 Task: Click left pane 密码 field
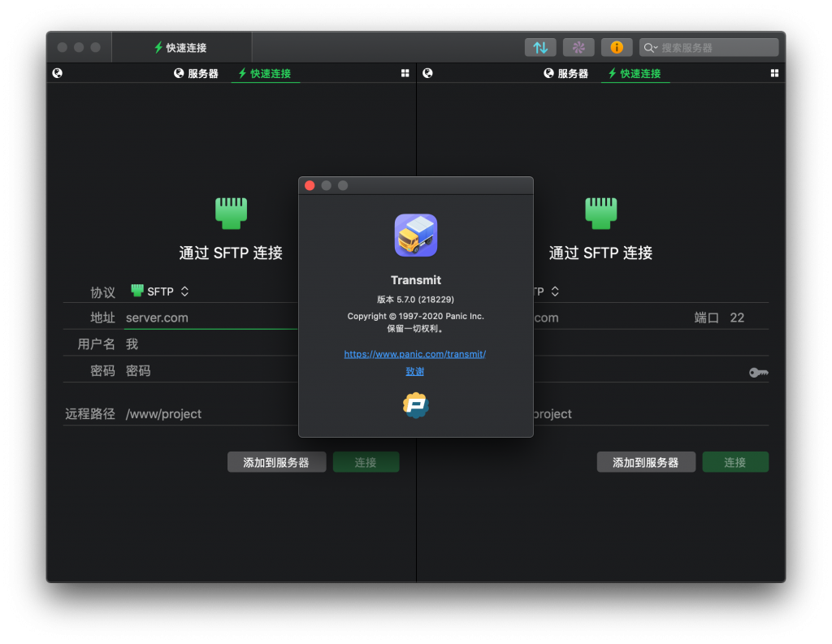[x=211, y=370]
